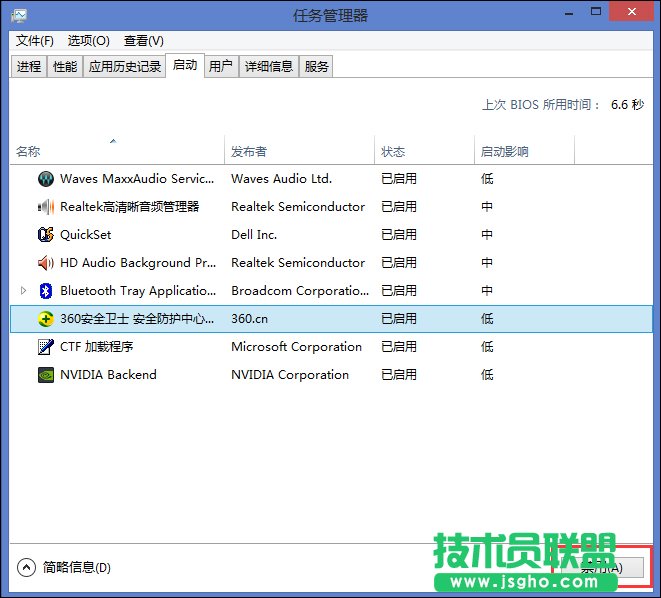Switch to the 性能 tab

coord(65,67)
